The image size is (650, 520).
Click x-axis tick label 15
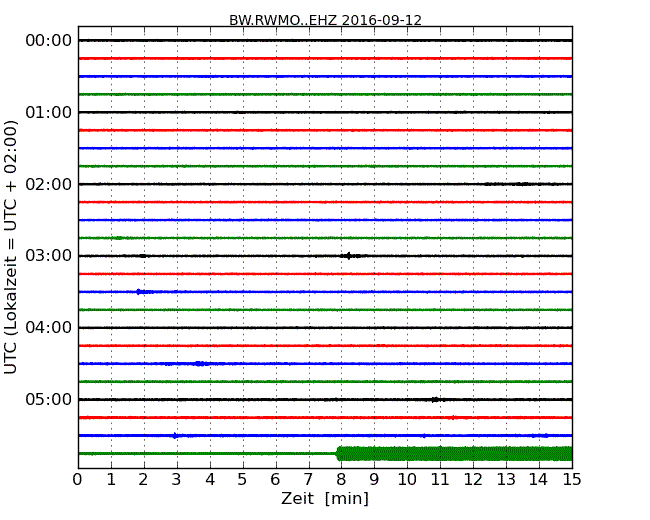[x=572, y=479]
